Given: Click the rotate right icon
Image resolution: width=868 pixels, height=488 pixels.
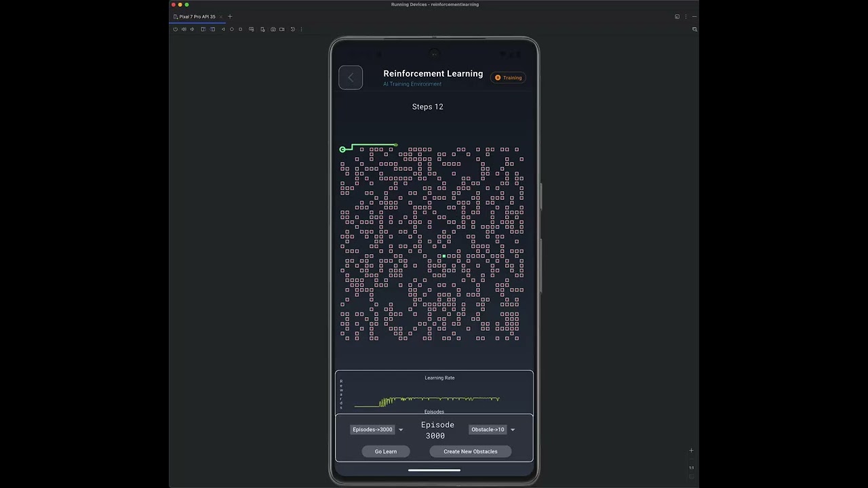Looking at the screenshot, I should (212, 29).
